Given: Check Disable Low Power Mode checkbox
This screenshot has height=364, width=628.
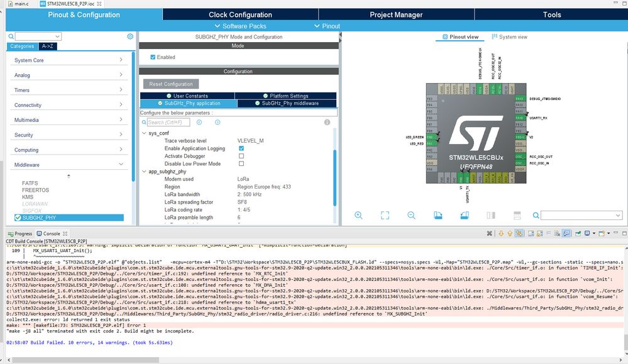Looking at the screenshot, I should [241, 163].
